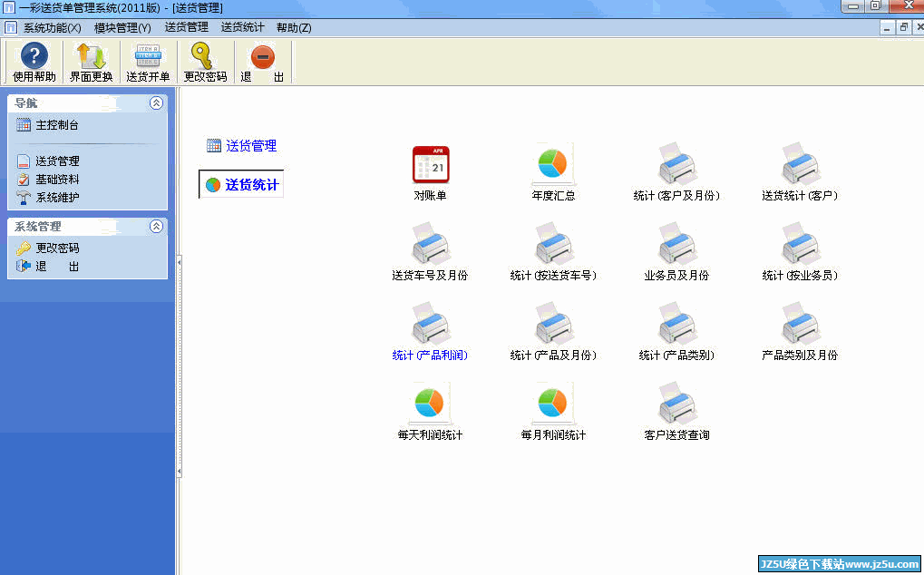Viewport: 924px width, 575px height.
Task: Collapse the 系统管理 panel section
Action: [x=156, y=227]
